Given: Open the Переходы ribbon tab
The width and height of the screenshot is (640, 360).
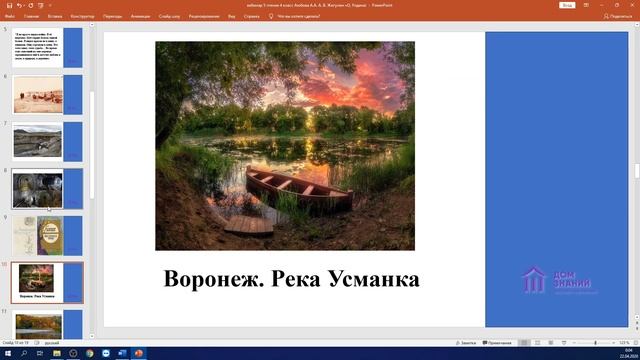Looking at the screenshot, I should pyautogui.click(x=112, y=16).
